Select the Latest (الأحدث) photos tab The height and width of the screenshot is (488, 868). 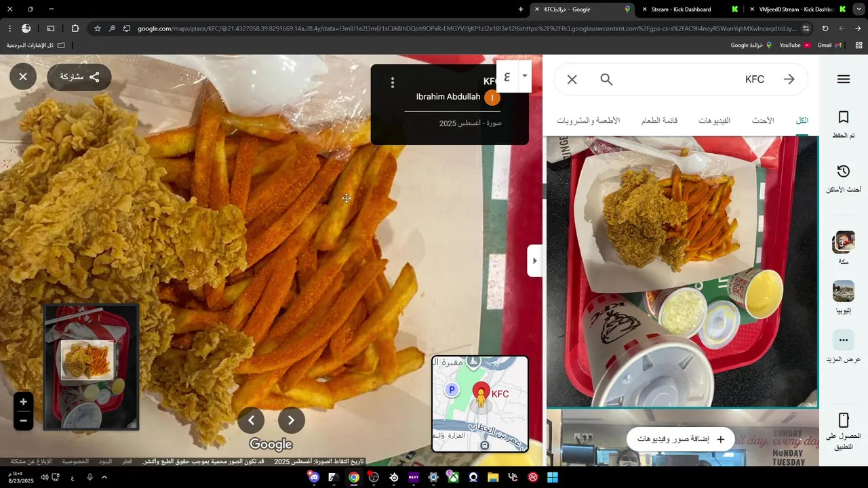[763, 121]
